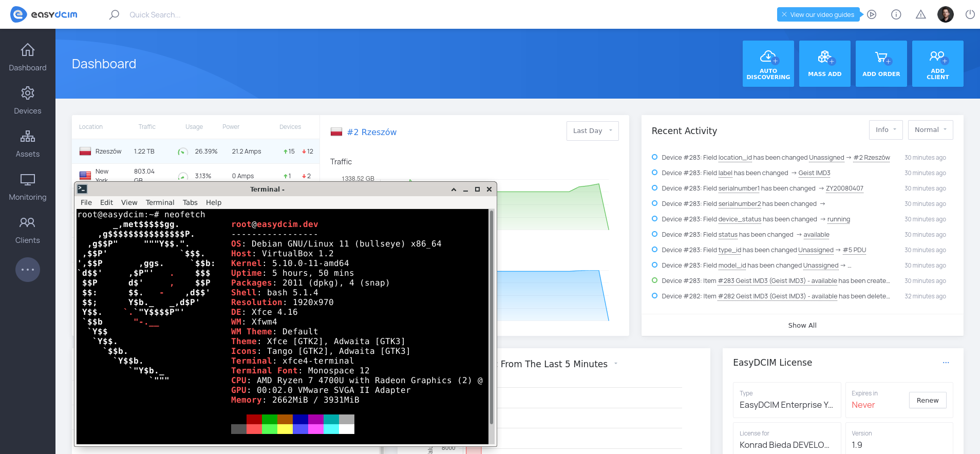Open Clients in the sidebar
Image resolution: width=980 pixels, height=454 pixels.
28,230
